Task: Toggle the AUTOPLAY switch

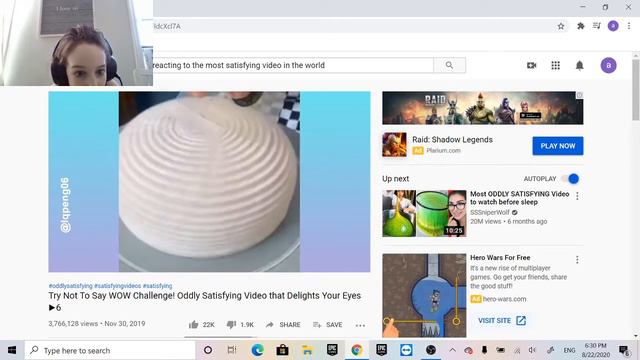Action: coord(570,179)
